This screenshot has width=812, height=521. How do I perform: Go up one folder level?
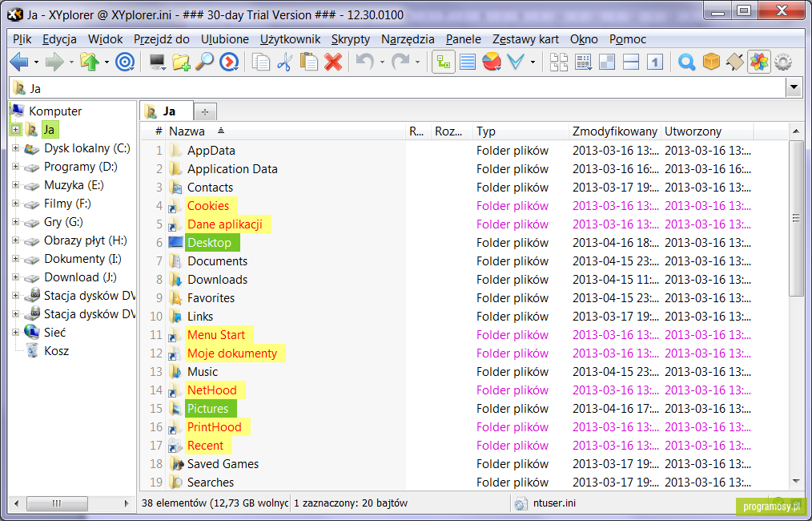coord(90,63)
